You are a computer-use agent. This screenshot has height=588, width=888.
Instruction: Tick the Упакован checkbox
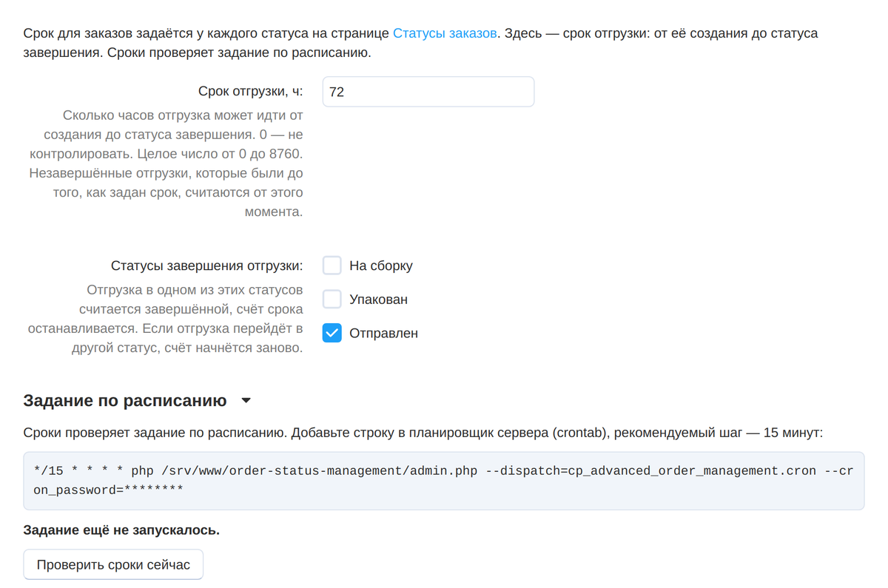pos(332,300)
